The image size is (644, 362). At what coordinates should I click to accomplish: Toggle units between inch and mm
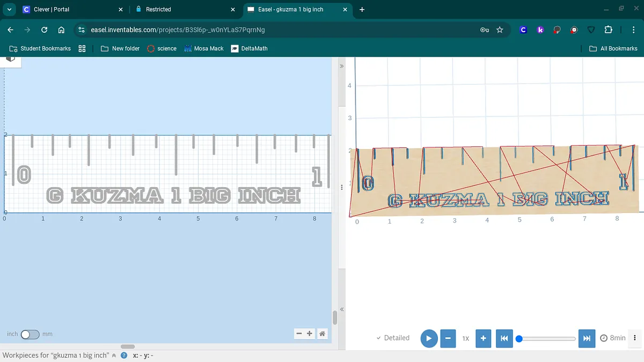point(30,334)
